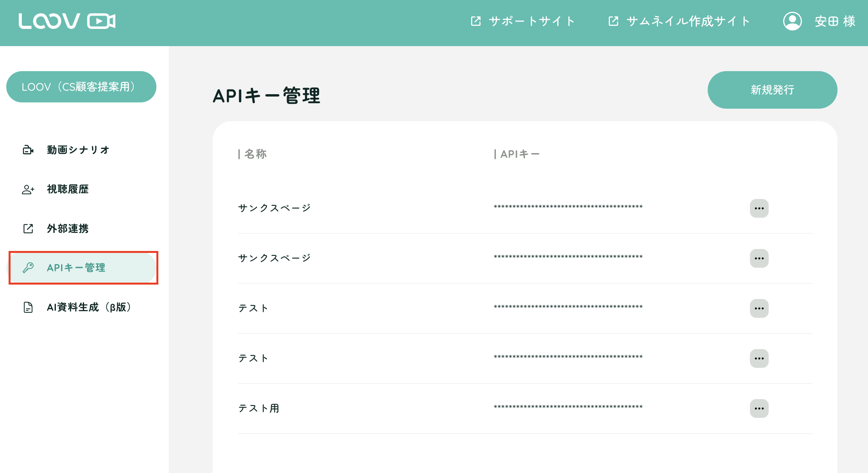The image size is (868, 473).
Task: Click the 安田 様 account name
Action: pyautogui.click(x=835, y=21)
